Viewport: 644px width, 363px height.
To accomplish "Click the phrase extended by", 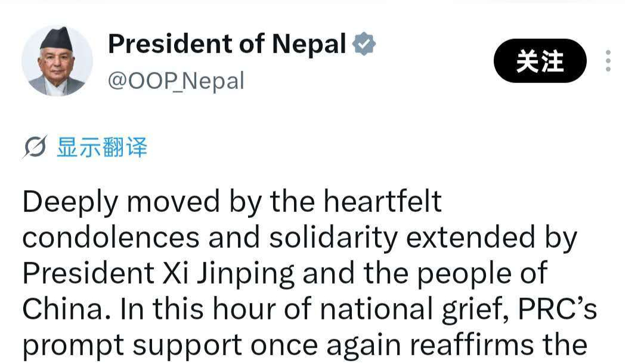I will pyautogui.click(x=491, y=238).
